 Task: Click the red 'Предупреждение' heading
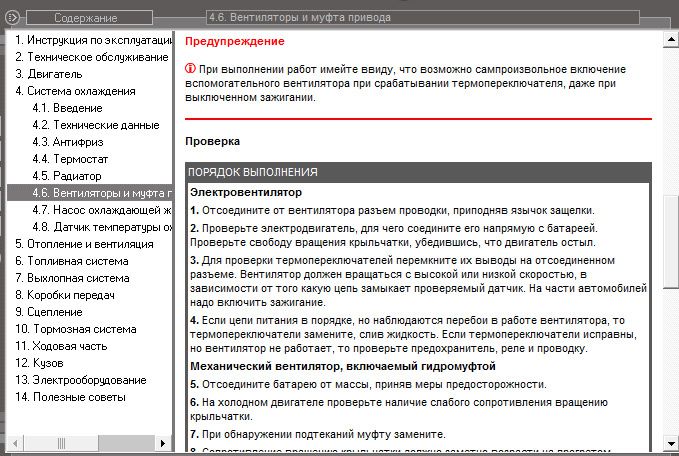[235, 41]
